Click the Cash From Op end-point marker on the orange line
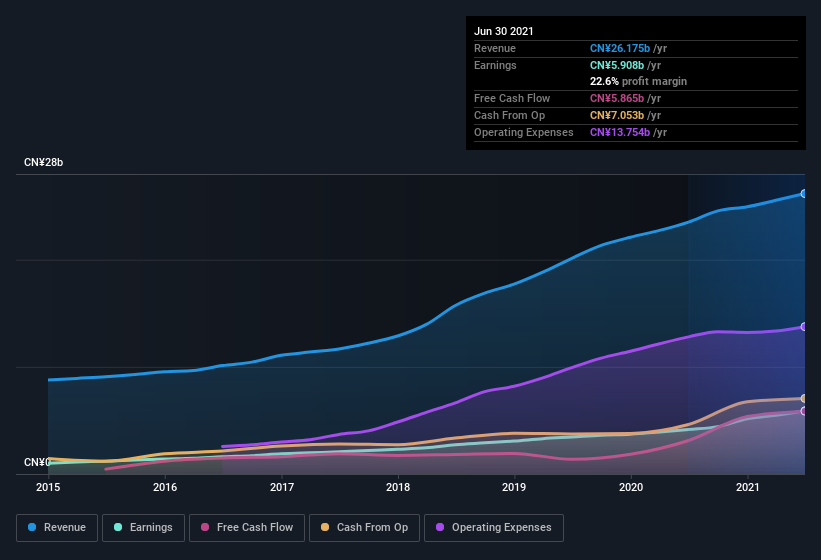This screenshot has width=821, height=560. [803, 399]
